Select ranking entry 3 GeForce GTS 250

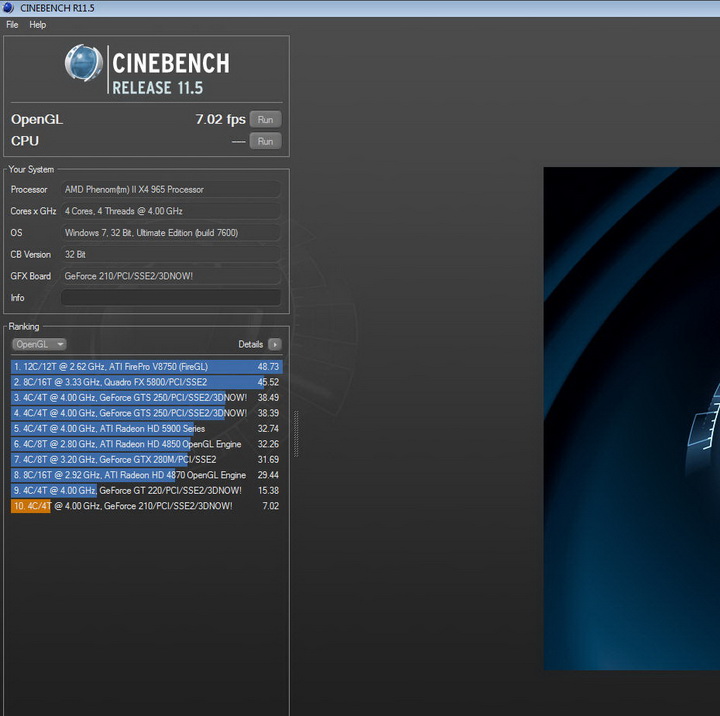(x=146, y=398)
